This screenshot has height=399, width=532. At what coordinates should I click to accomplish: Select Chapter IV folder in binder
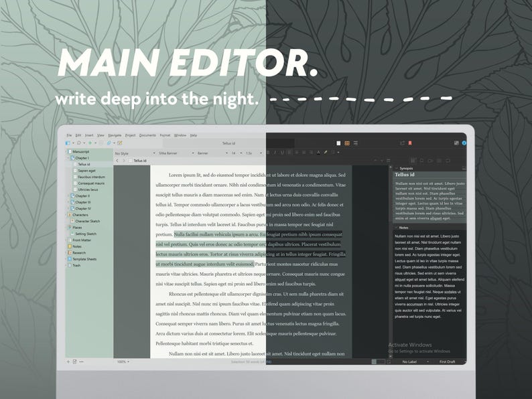[83, 208]
